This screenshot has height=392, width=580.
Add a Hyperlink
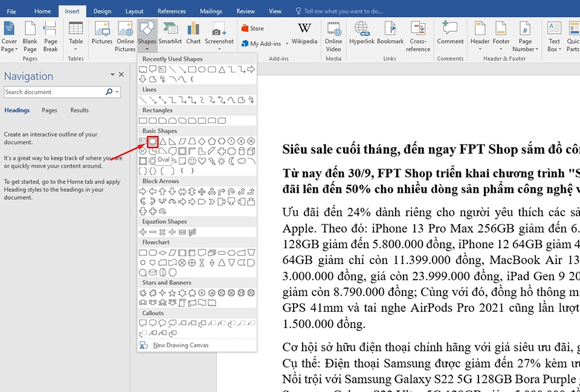coord(362,33)
